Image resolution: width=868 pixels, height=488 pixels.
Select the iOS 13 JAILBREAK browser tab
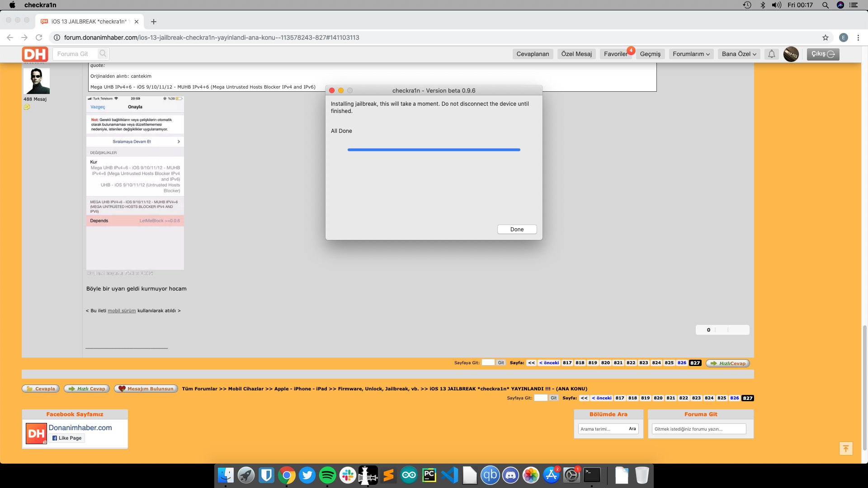pos(90,22)
